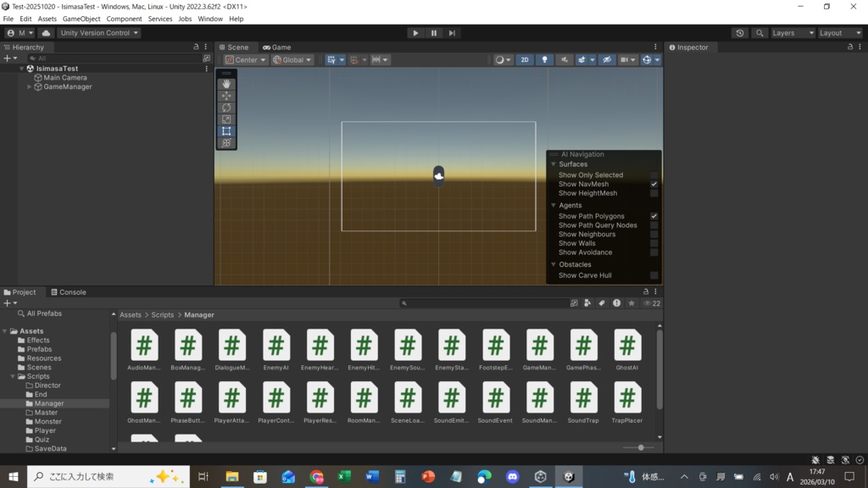Toggle the 2D view mode button
868x488 pixels.
pyautogui.click(x=525, y=60)
